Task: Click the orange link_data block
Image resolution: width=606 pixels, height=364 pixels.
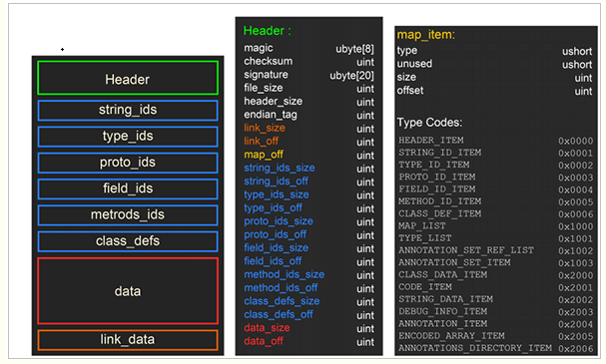Action: 128,340
